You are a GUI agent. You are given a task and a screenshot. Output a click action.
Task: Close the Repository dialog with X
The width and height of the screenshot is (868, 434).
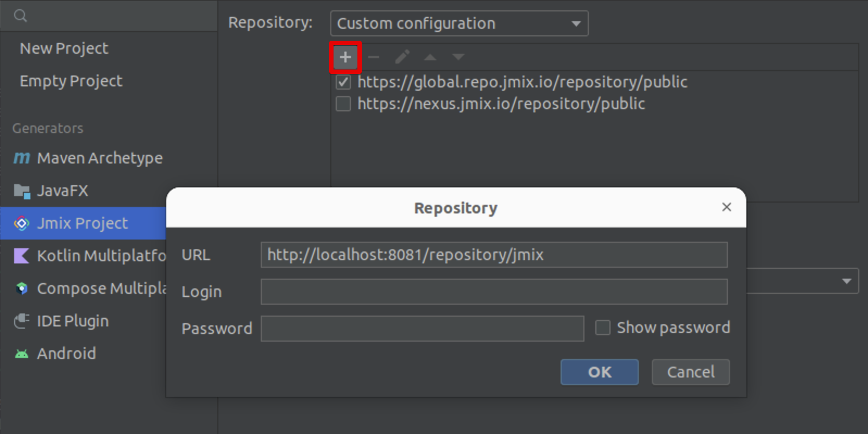click(x=726, y=207)
